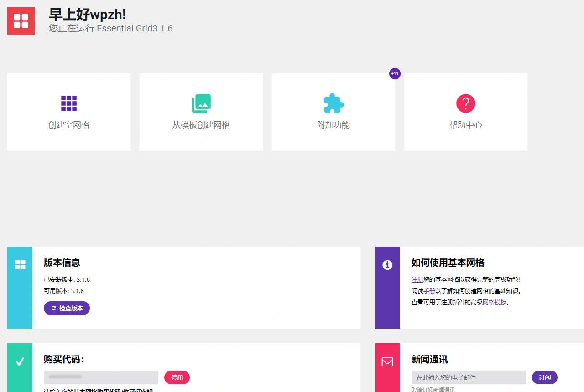Click the question mark icon in 帮助中心
This screenshot has height=392, width=584.
pyautogui.click(x=465, y=103)
